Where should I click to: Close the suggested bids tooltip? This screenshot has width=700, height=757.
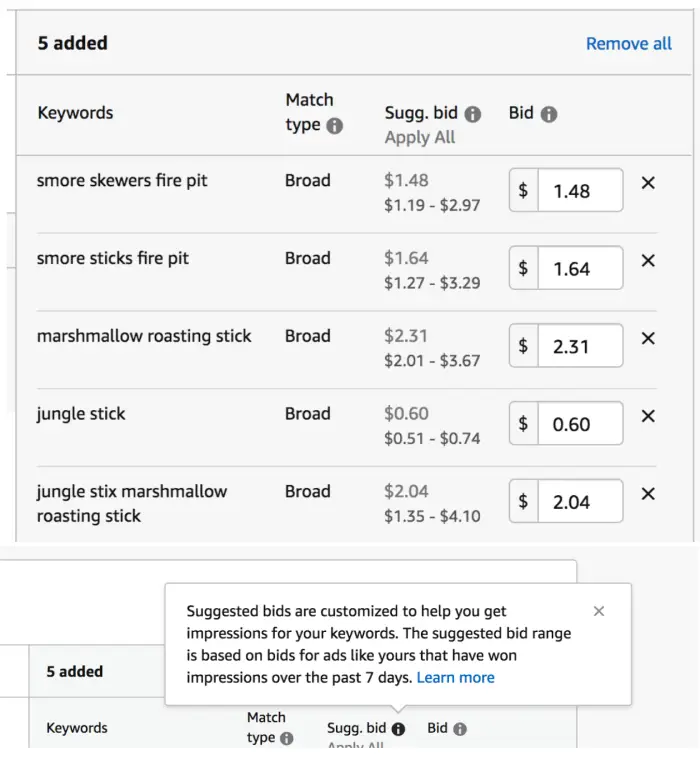tap(599, 611)
